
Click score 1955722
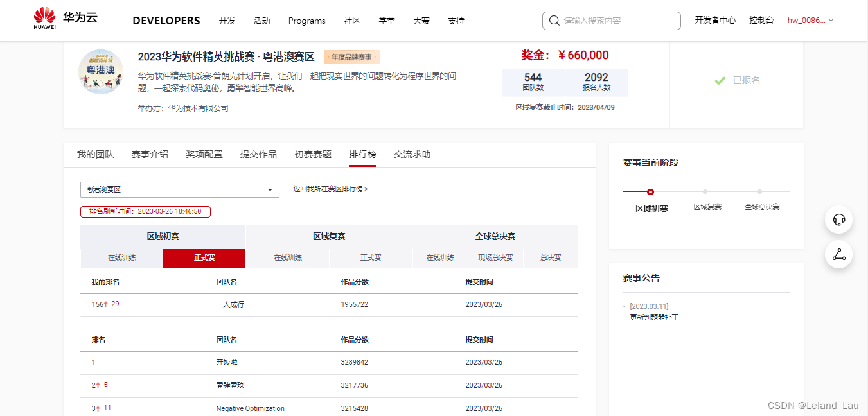(x=355, y=304)
